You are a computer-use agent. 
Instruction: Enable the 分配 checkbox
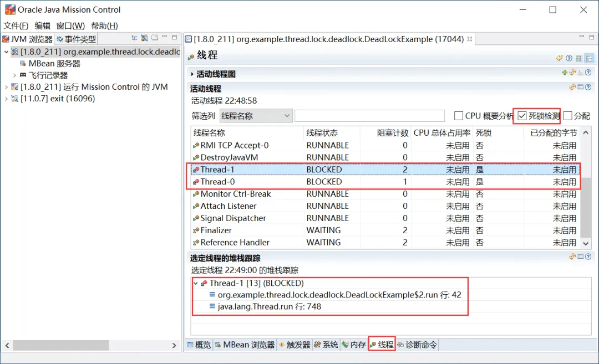pyautogui.click(x=568, y=116)
